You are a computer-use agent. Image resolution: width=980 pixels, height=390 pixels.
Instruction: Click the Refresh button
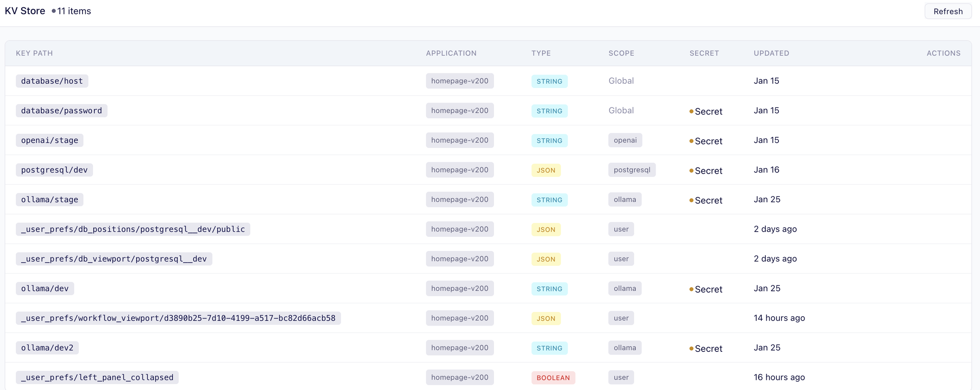[948, 11]
